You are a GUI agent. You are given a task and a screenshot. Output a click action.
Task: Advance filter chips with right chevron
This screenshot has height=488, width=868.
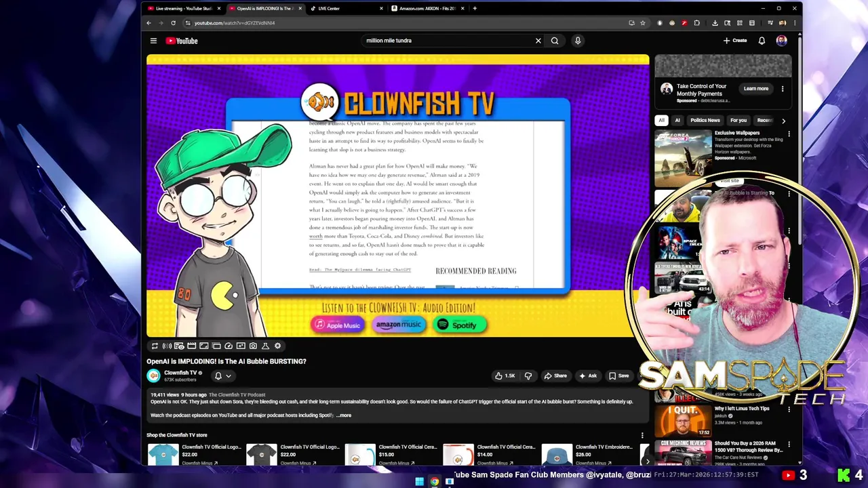pos(783,121)
